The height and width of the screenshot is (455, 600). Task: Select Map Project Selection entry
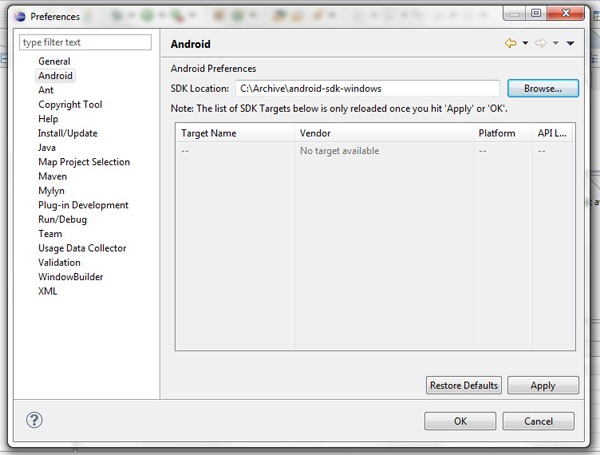(84, 162)
